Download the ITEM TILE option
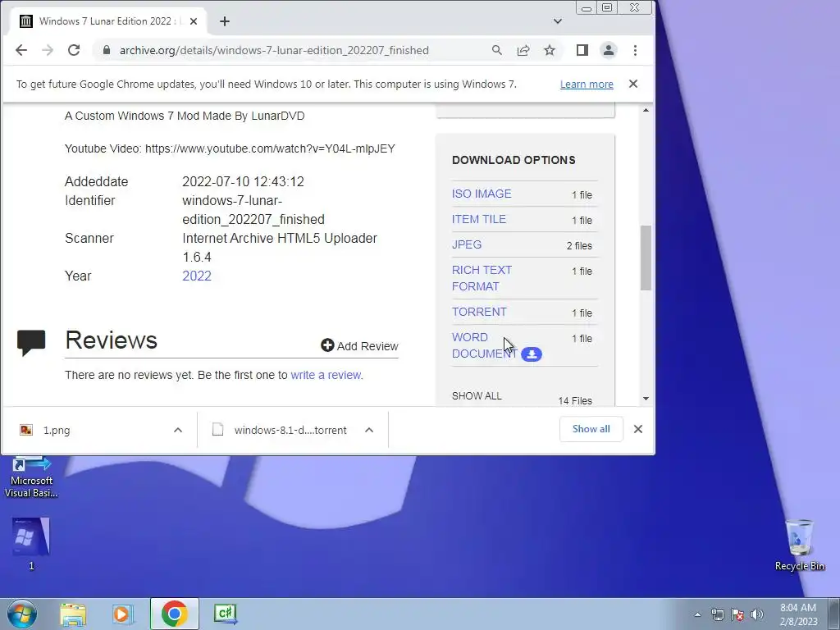Viewport: 840px width, 630px height. 479,219
